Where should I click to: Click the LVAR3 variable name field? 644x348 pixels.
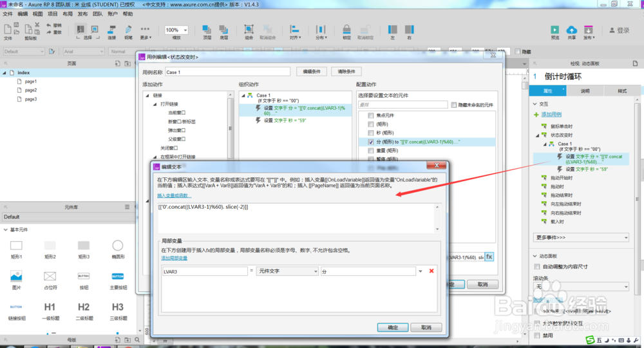click(205, 271)
